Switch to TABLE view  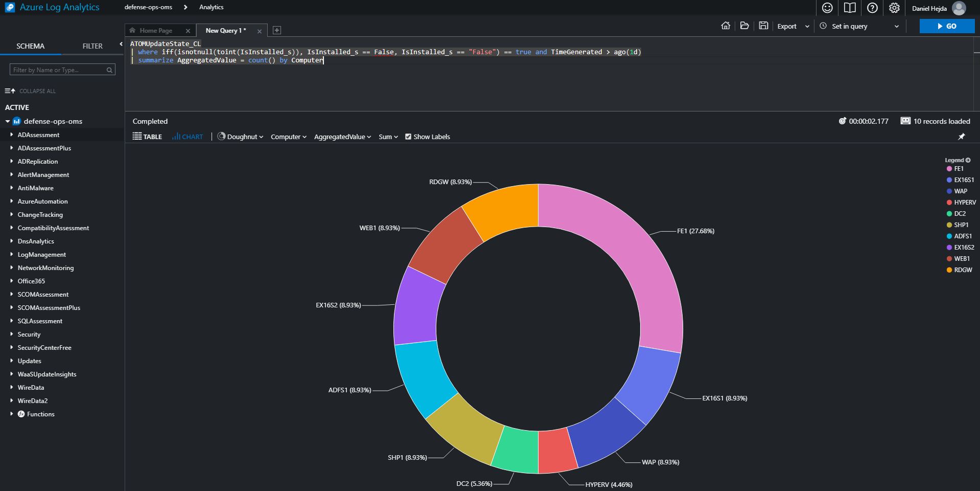click(x=147, y=137)
